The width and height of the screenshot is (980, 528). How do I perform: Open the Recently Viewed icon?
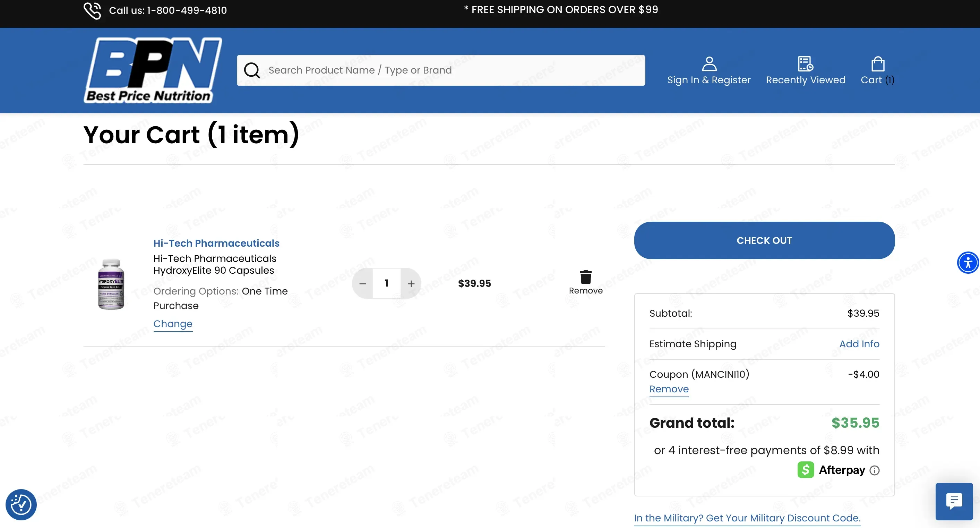tap(805, 63)
